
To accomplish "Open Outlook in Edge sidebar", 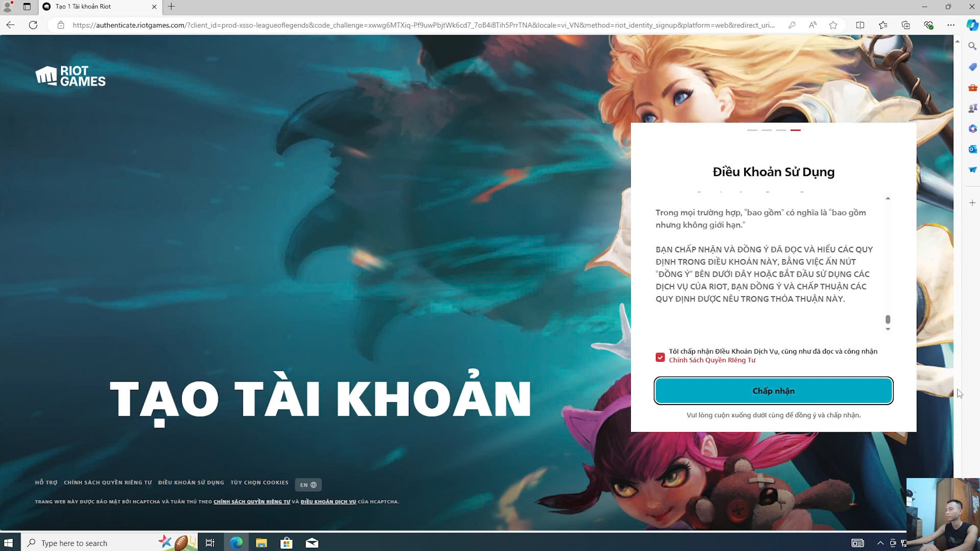I will (x=972, y=149).
